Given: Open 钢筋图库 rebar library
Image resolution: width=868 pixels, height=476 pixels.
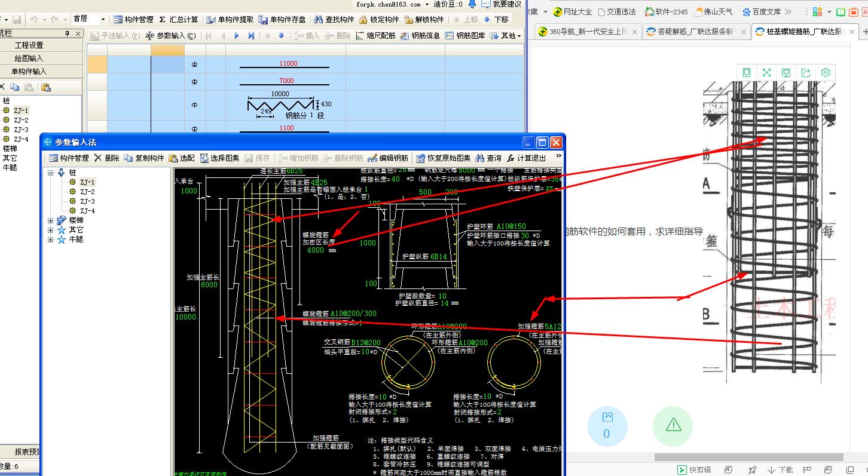Looking at the screenshot, I should pyautogui.click(x=466, y=36).
